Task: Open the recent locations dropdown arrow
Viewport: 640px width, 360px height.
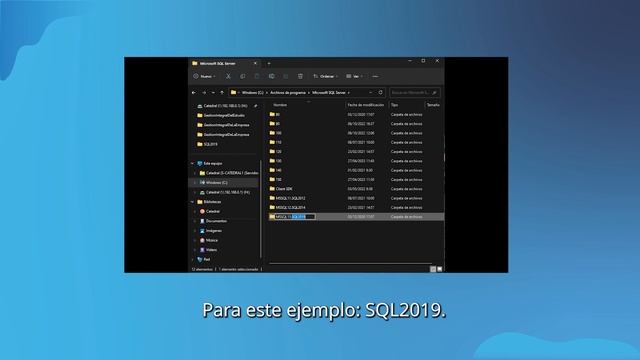Action: click(x=213, y=93)
